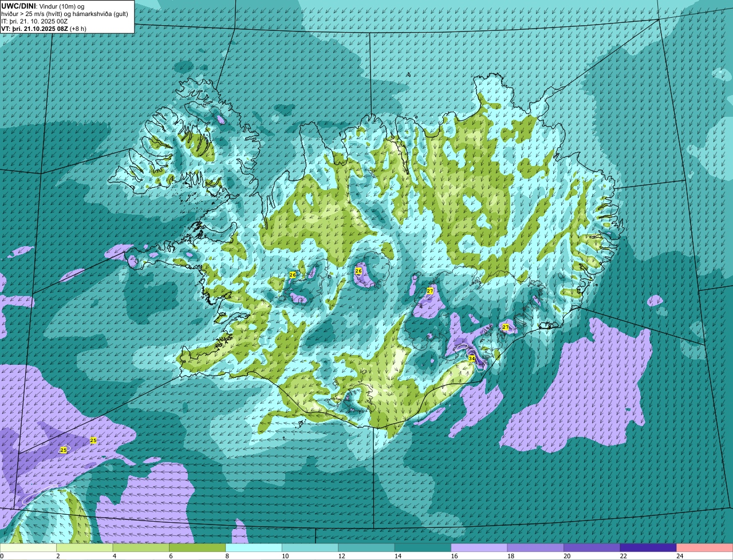The image size is (733, 560).
Task: Pick the 12–14 m/s teal legend swatch
Action: 366,547
